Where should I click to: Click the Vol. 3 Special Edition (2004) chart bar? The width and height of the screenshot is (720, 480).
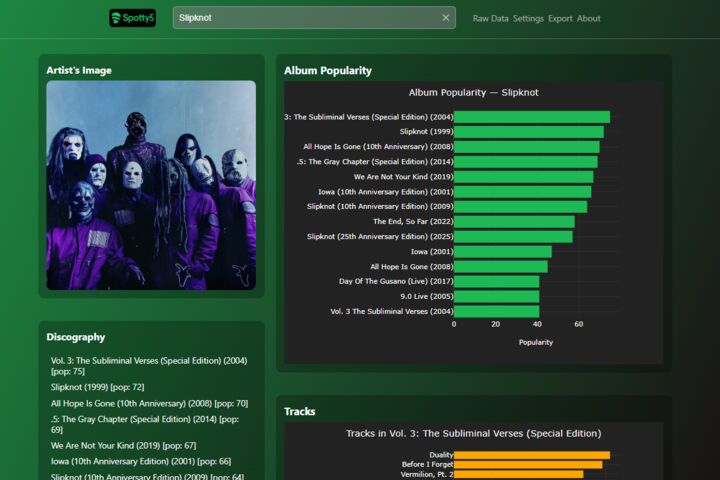click(x=532, y=117)
